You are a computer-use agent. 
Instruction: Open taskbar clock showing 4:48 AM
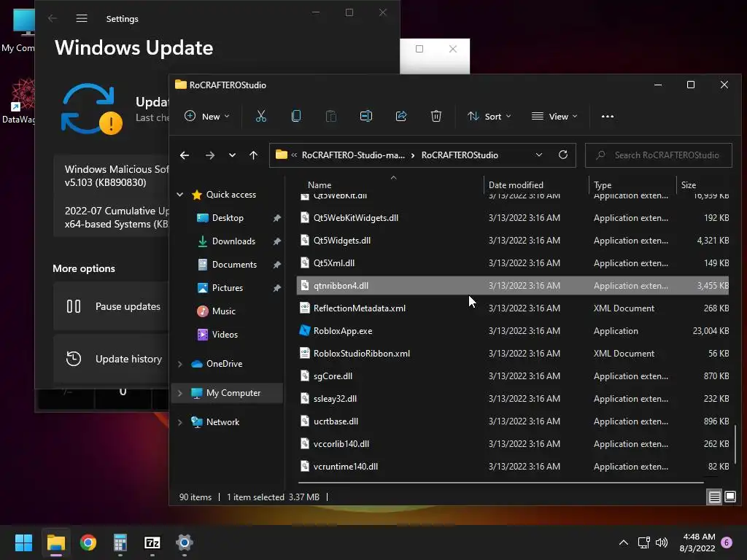[697, 542]
